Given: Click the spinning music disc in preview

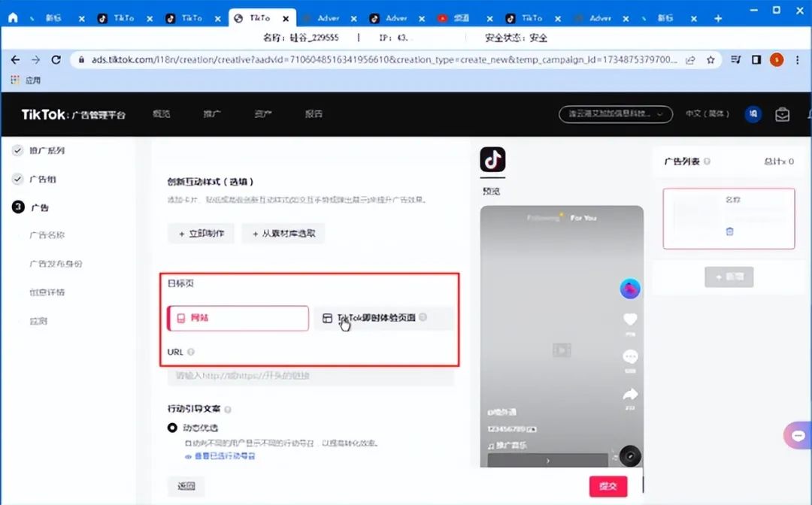Looking at the screenshot, I should [x=630, y=456].
